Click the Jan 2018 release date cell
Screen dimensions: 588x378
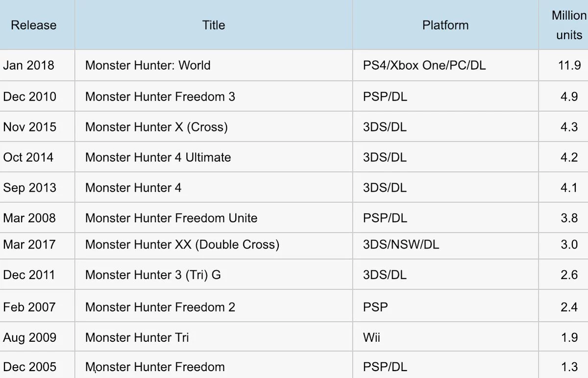pyautogui.click(x=37, y=65)
